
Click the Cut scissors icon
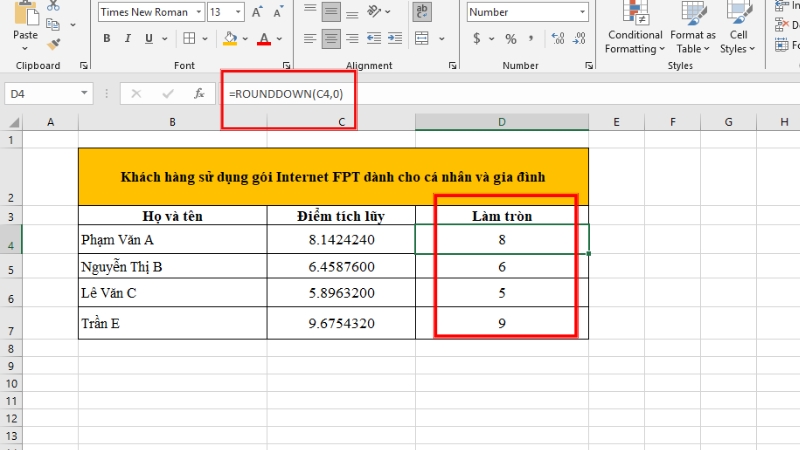coord(53,6)
